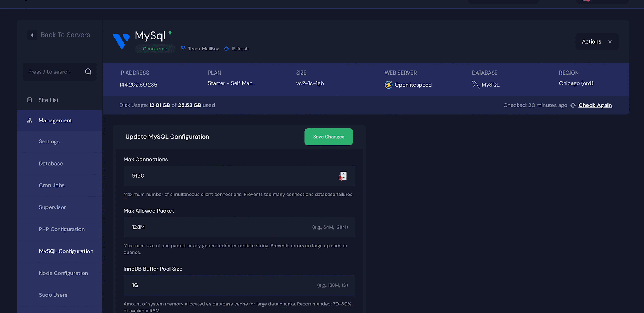644x313 pixels.
Task: Click the Update MySQL Configuration heading
Action: click(167, 137)
